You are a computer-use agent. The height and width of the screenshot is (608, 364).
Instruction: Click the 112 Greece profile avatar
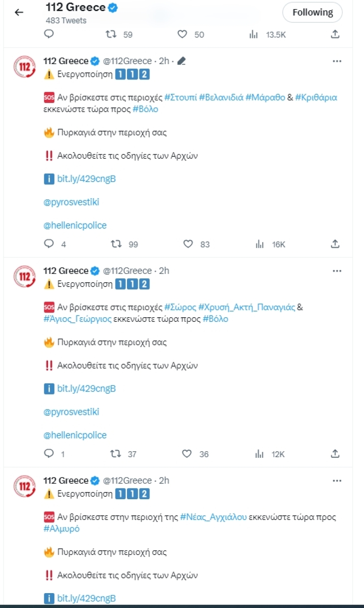click(24, 67)
